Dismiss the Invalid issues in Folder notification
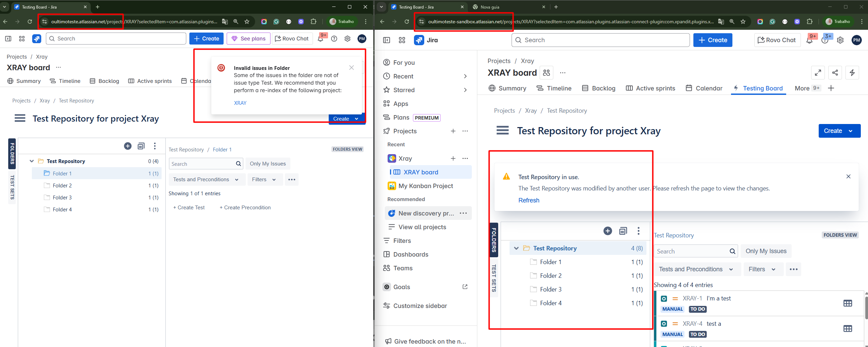The image size is (868, 347). pos(351,67)
